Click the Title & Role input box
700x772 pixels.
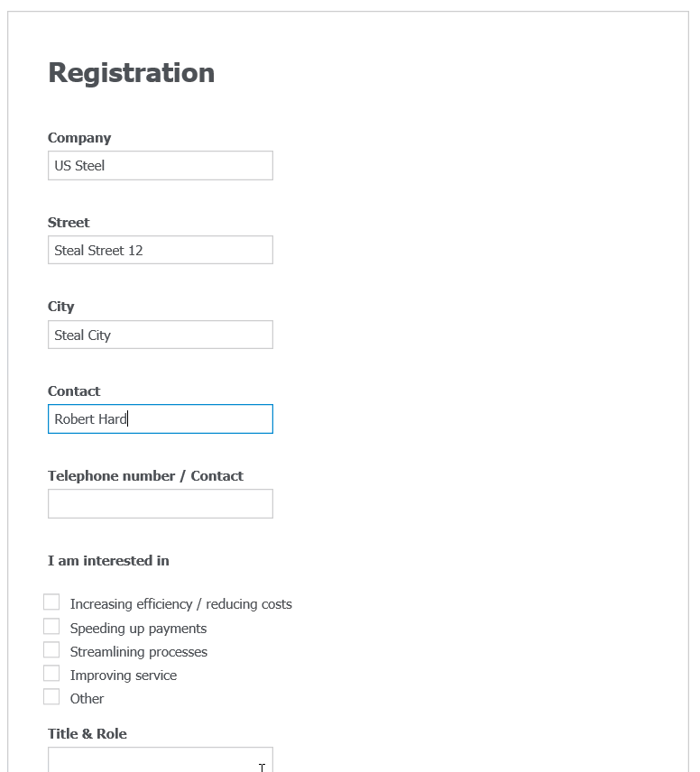coord(160,759)
